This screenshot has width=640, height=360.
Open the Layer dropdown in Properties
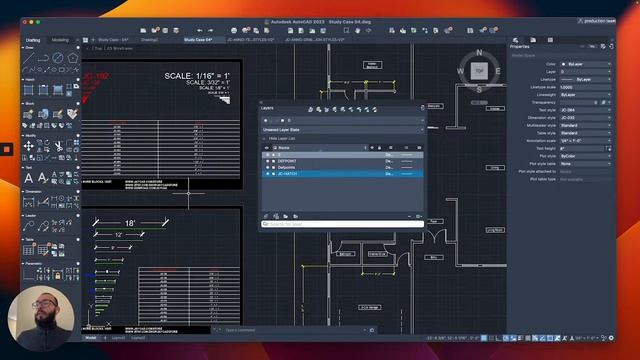tap(585, 72)
